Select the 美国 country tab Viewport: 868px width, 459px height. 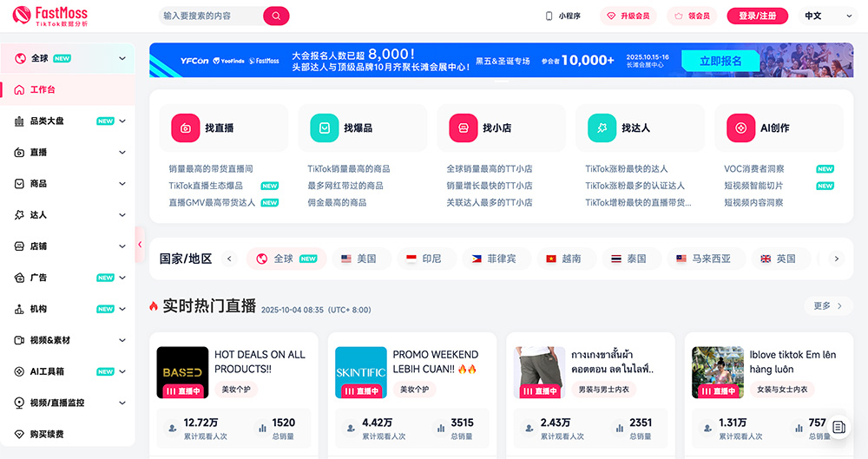tap(362, 259)
